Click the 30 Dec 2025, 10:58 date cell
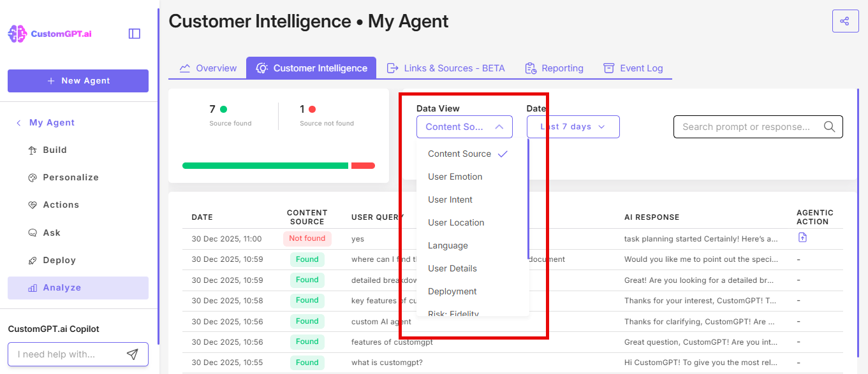Image resolution: width=868 pixels, height=374 pixels. pos(227,301)
